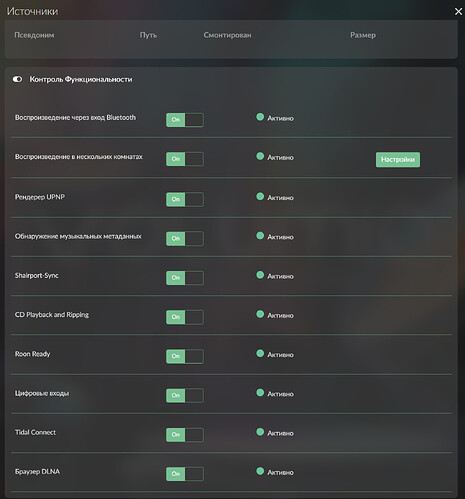Click the Размер column header
This screenshot has width=465, height=499.
click(363, 35)
